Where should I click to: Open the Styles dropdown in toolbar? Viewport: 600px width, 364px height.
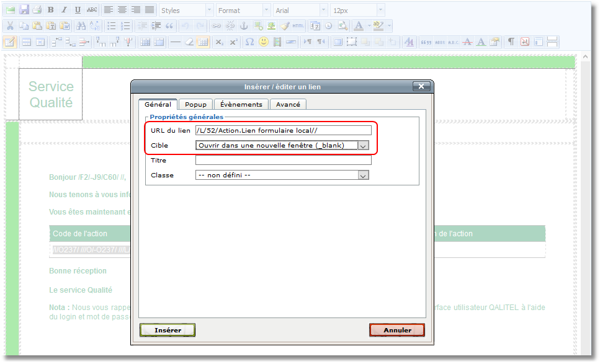coord(184,10)
